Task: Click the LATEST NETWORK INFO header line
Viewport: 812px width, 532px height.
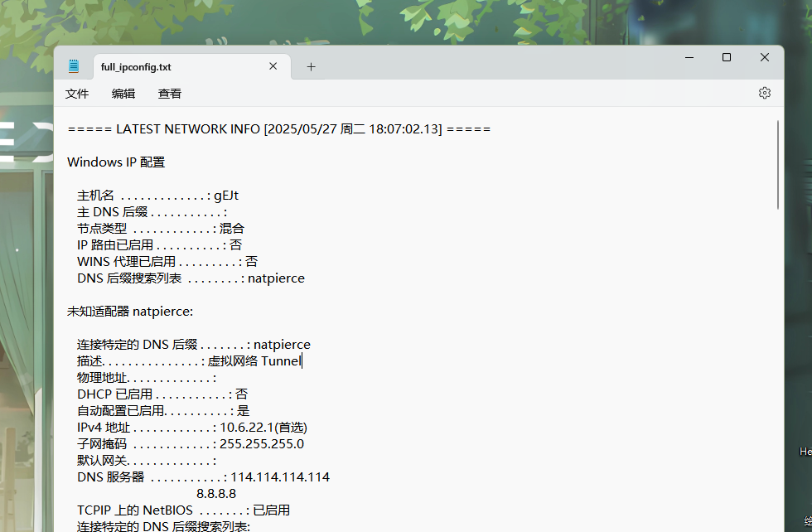Action: coord(279,129)
